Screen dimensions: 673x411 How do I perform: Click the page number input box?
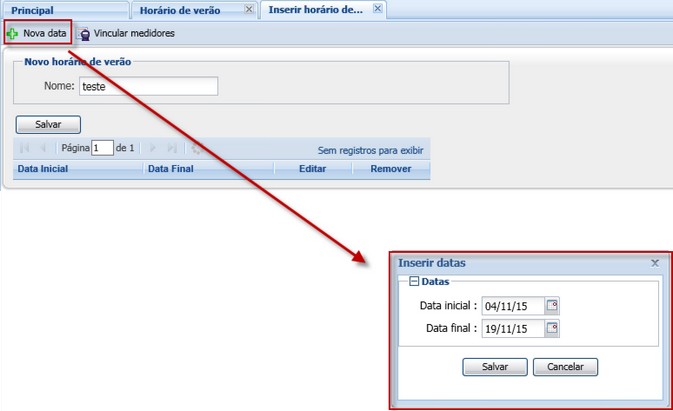pyautogui.click(x=102, y=148)
